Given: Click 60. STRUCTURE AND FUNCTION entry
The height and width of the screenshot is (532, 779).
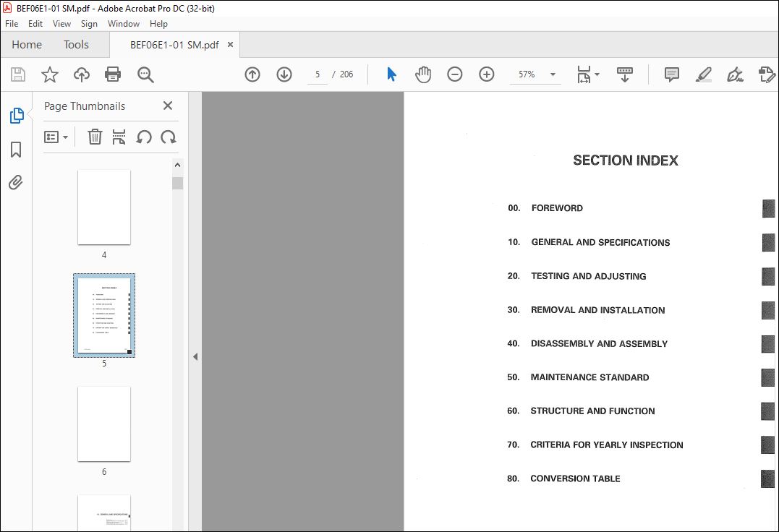Looking at the screenshot, I should [x=581, y=411].
